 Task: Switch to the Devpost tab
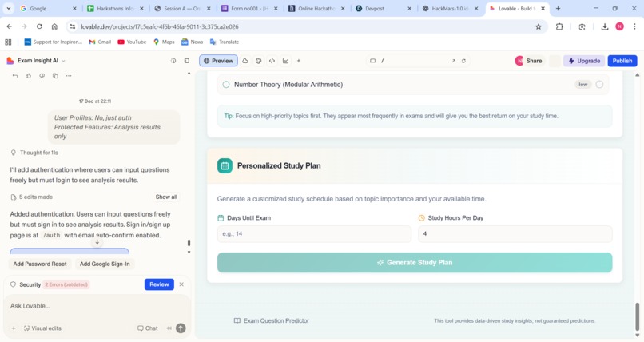pos(384,8)
